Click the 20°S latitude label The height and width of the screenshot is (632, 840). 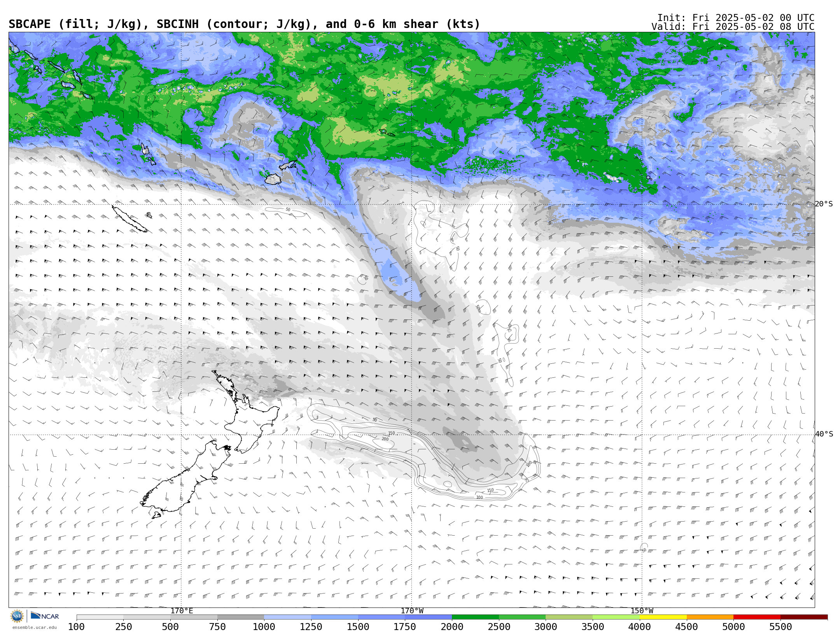[x=824, y=204]
